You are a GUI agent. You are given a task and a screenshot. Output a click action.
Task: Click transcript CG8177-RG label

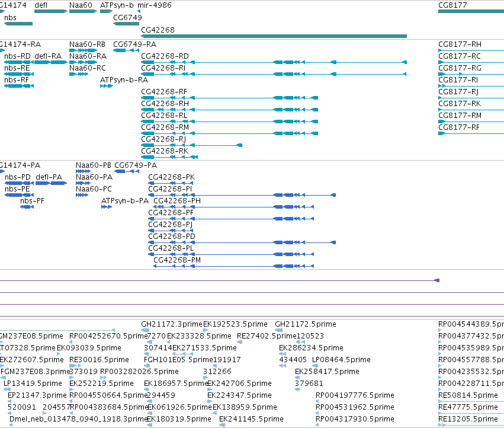point(460,68)
